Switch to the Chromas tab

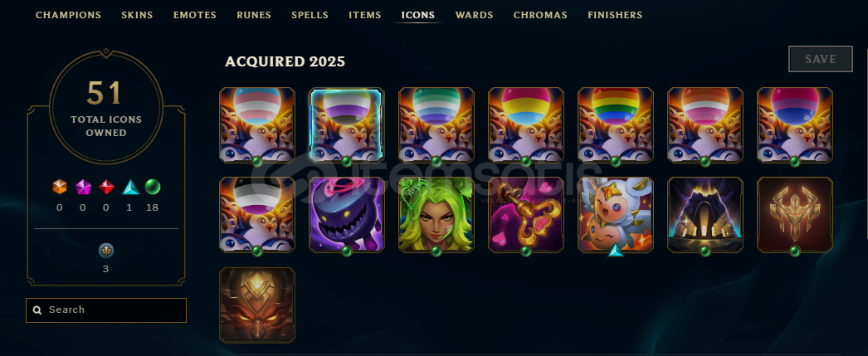click(x=540, y=15)
